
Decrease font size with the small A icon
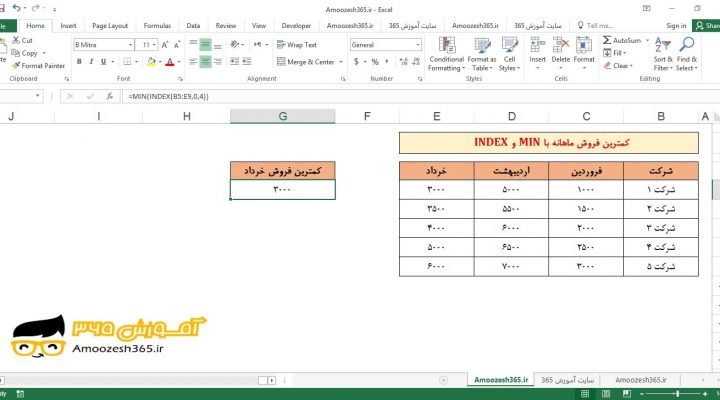pyautogui.click(x=177, y=45)
